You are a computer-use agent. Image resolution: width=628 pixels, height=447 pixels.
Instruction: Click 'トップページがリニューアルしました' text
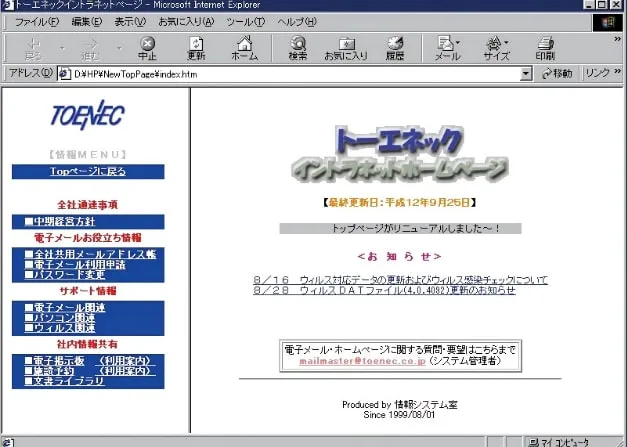(416, 229)
